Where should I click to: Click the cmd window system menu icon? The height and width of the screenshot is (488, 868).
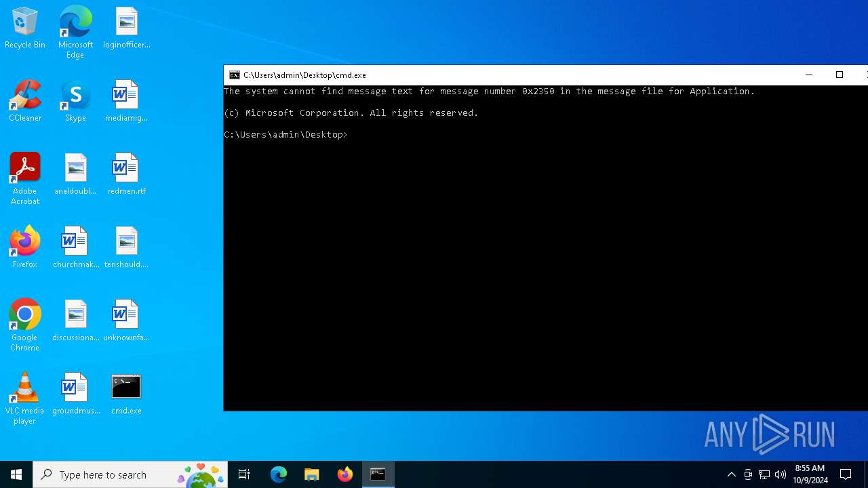234,75
